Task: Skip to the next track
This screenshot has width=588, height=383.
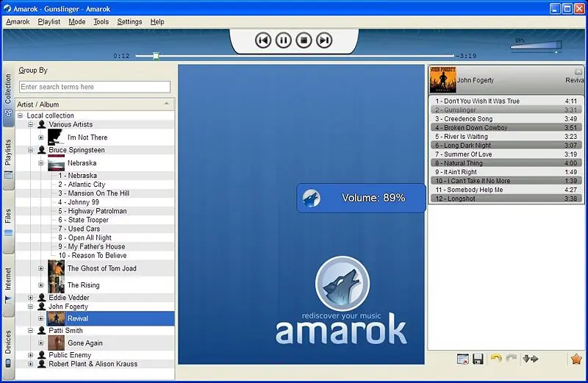Action: [324, 40]
